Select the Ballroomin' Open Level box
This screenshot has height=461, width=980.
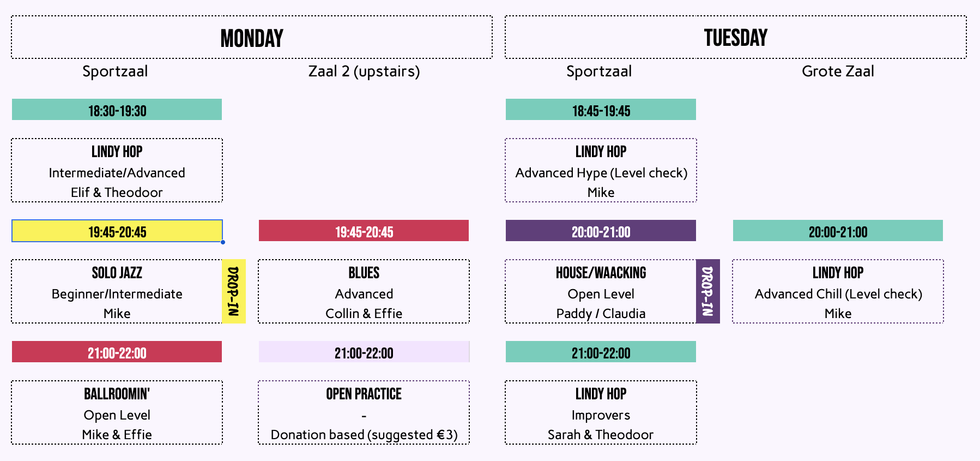[x=117, y=413]
